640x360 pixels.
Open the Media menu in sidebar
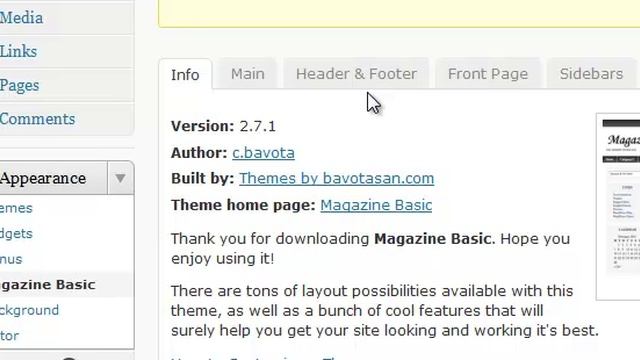coord(21,18)
